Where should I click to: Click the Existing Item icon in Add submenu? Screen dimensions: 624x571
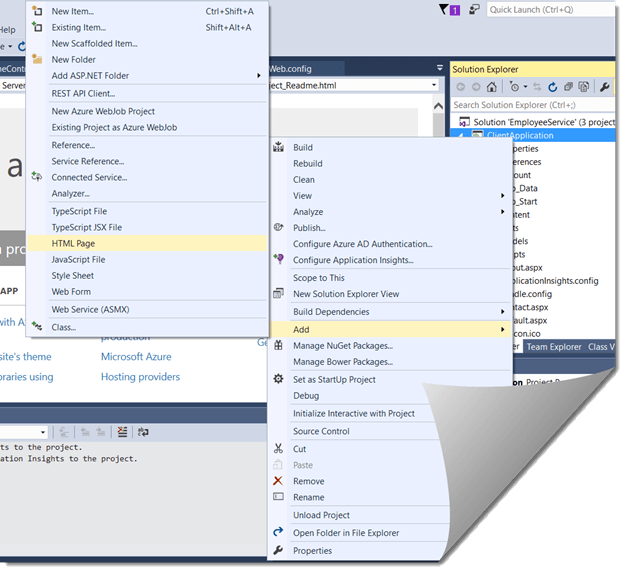tap(37, 27)
